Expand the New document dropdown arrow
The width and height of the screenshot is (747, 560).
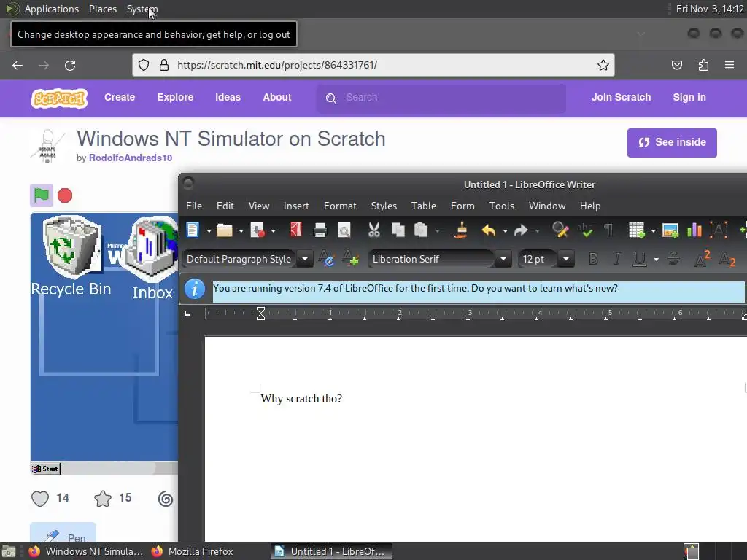(209, 231)
